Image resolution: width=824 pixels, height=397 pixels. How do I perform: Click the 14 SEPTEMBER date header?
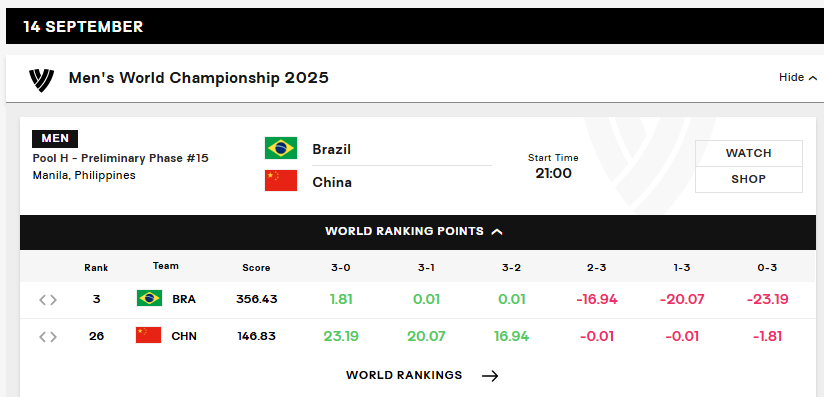(x=83, y=27)
